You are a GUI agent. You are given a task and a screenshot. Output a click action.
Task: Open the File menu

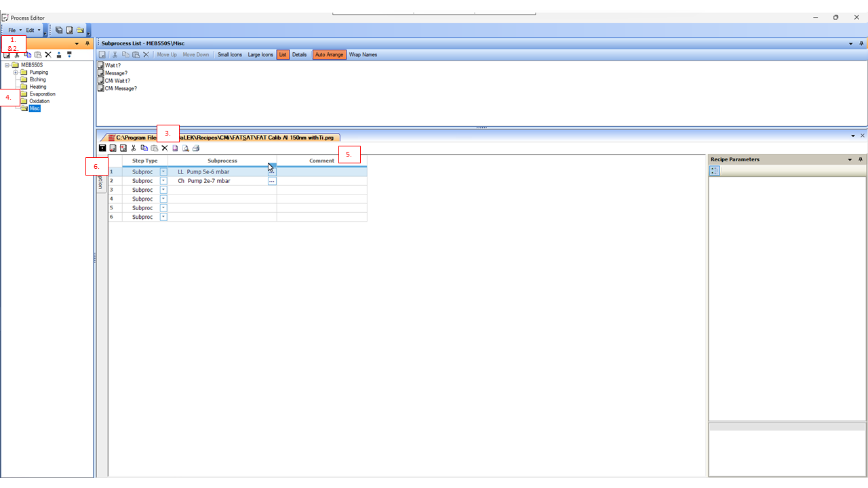[x=12, y=30]
